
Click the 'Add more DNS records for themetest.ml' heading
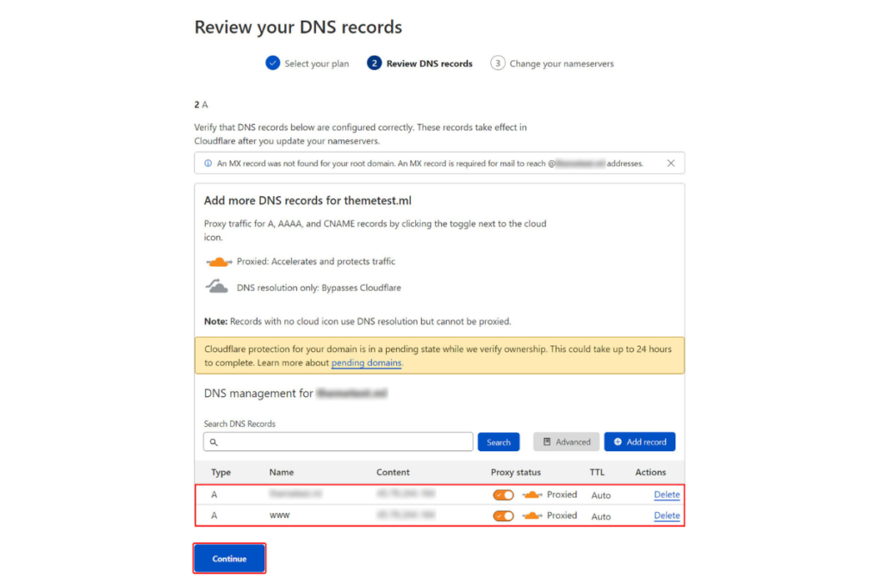307,201
